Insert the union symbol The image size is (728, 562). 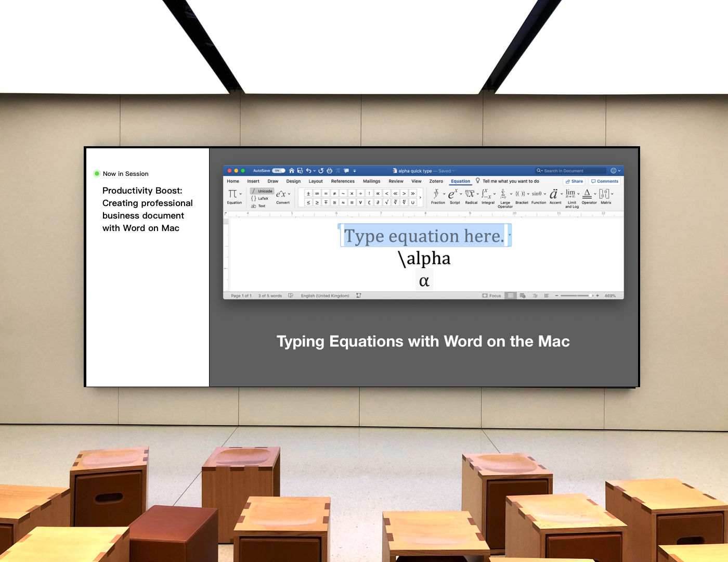click(413, 202)
